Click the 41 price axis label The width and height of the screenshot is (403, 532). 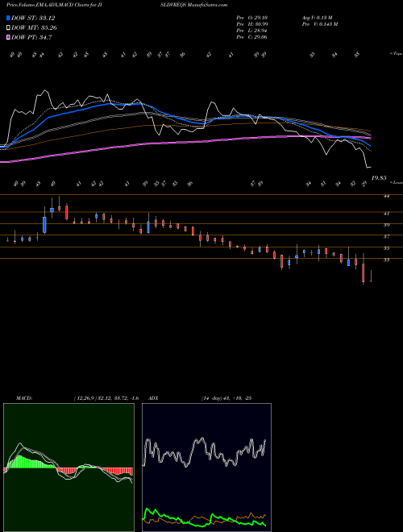point(387,214)
